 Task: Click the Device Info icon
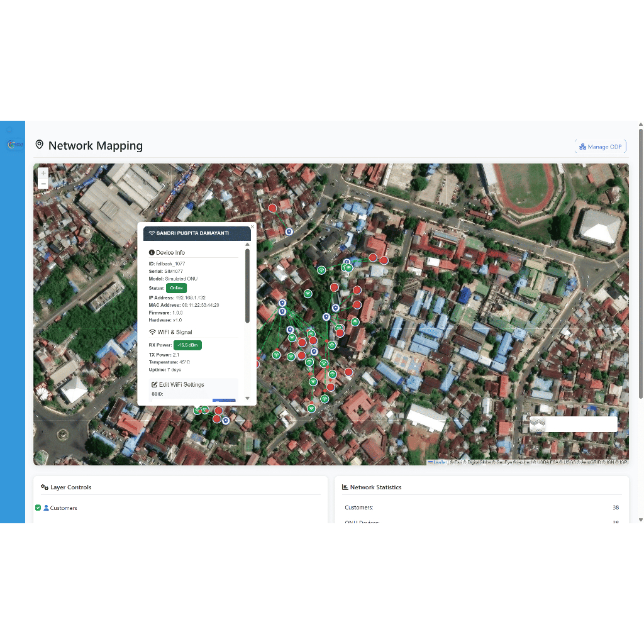click(x=152, y=253)
